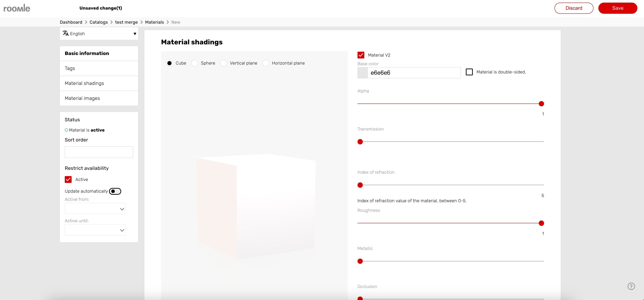The height and width of the screenshot is (300, 644).
Task: Select the Sphere preview shape
Action: pos(195,63)
